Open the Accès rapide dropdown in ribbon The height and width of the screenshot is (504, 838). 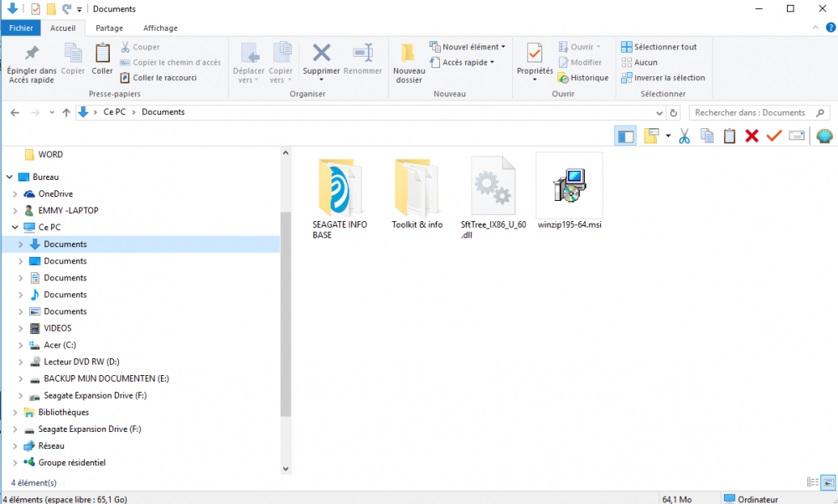463,63
